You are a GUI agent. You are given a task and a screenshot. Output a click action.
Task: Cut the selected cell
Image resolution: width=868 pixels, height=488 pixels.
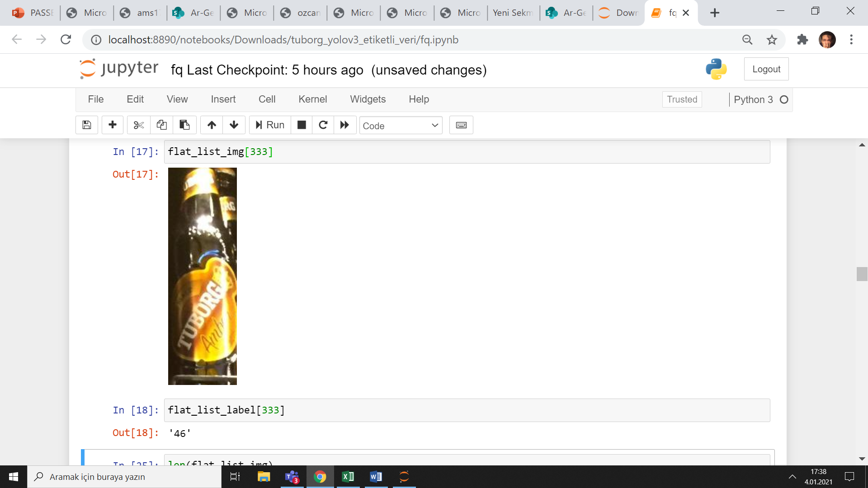tap(138, 125)
